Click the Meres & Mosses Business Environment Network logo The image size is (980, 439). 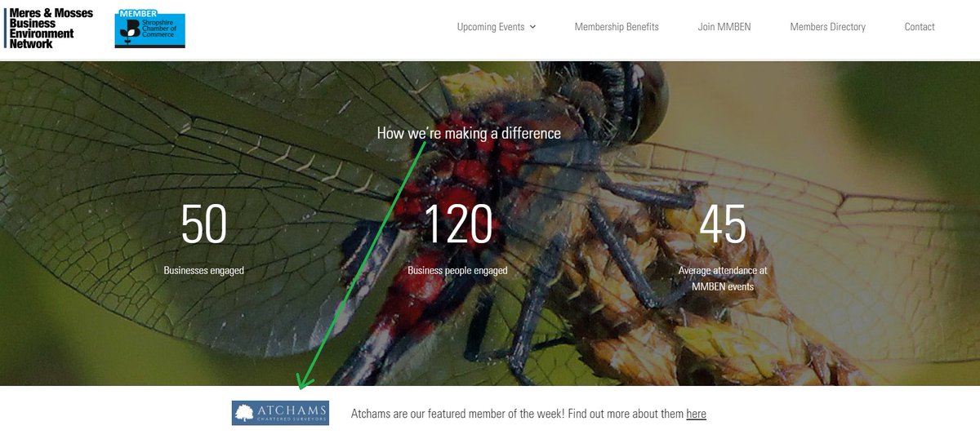(x=49, y=29)
